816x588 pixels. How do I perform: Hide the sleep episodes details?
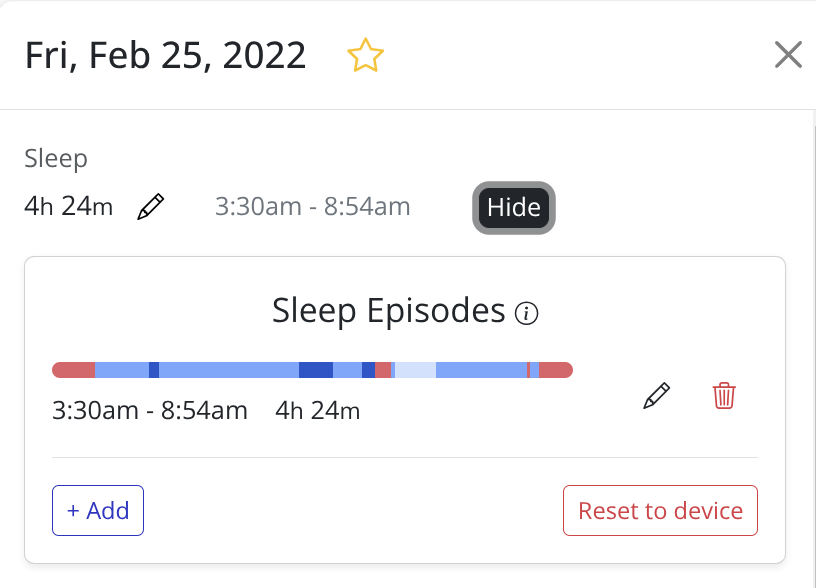pyautogui.click(x=513, y=208)
